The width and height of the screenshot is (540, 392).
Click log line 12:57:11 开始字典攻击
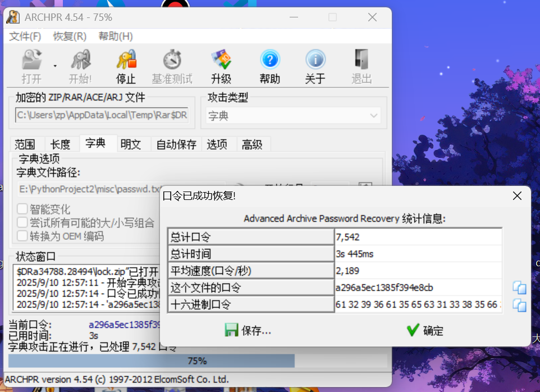point(88,283)
